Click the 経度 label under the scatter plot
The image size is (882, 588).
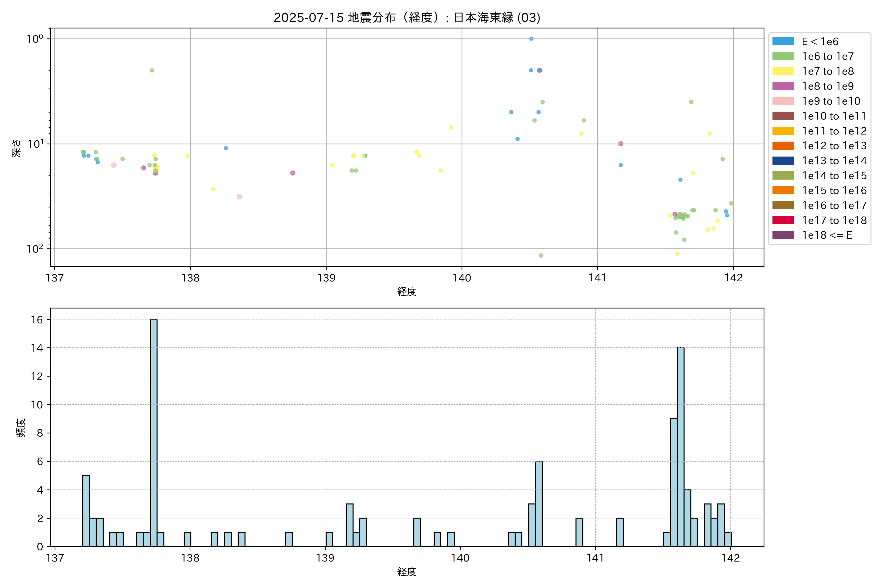pos(406,291)
